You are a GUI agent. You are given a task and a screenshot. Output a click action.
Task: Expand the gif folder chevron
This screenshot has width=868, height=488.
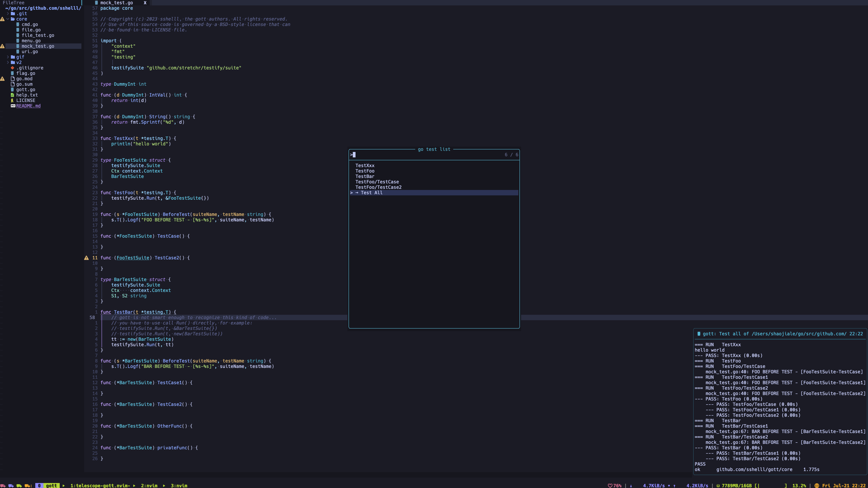(x=8, y=57)
